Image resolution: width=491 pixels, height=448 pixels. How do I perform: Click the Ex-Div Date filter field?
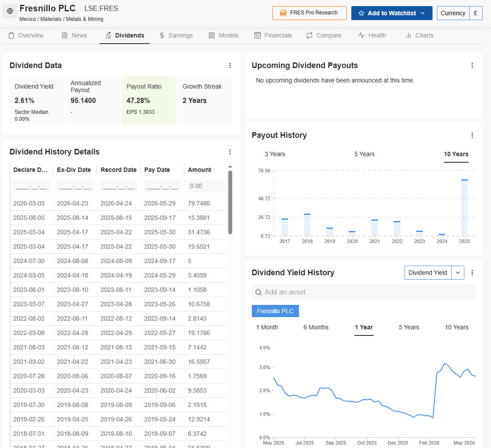[75, 186]
